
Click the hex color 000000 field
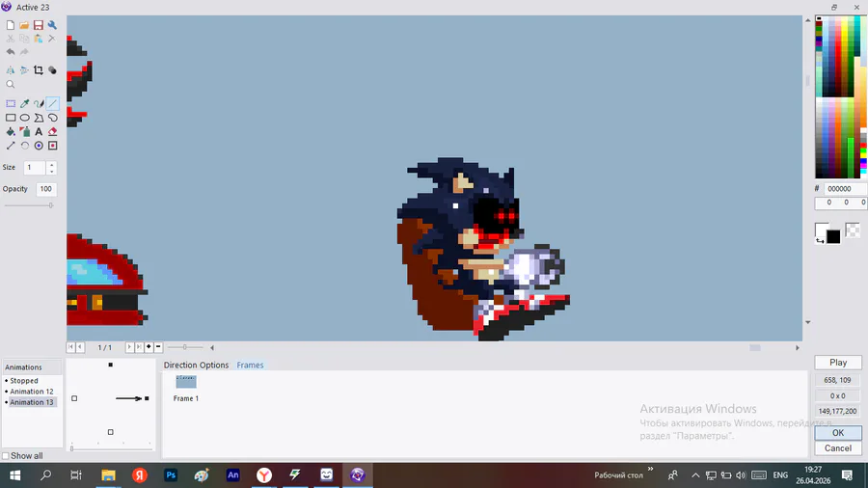845,189
